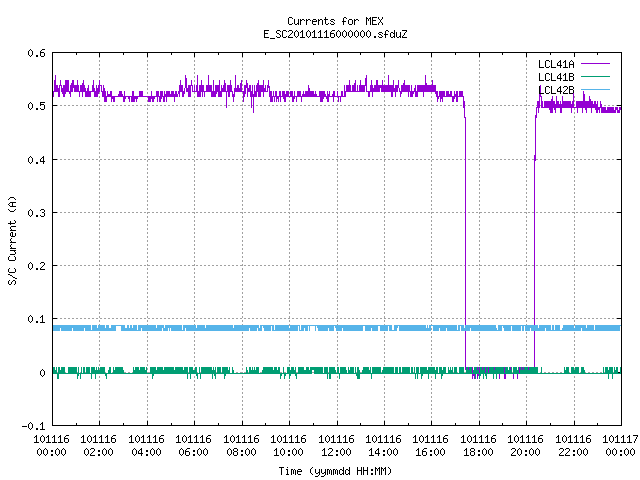Click the green LCL41B legend line sample

pyautogui.click(x=595, y=76)
